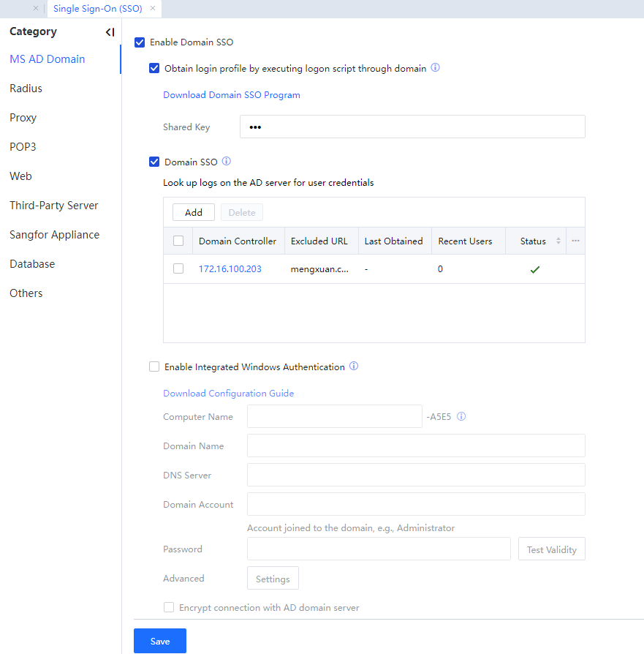Viewport: 644px width, 654px height.
Task: Click Download Domain SSO Program link
Action: pos(232,95)
